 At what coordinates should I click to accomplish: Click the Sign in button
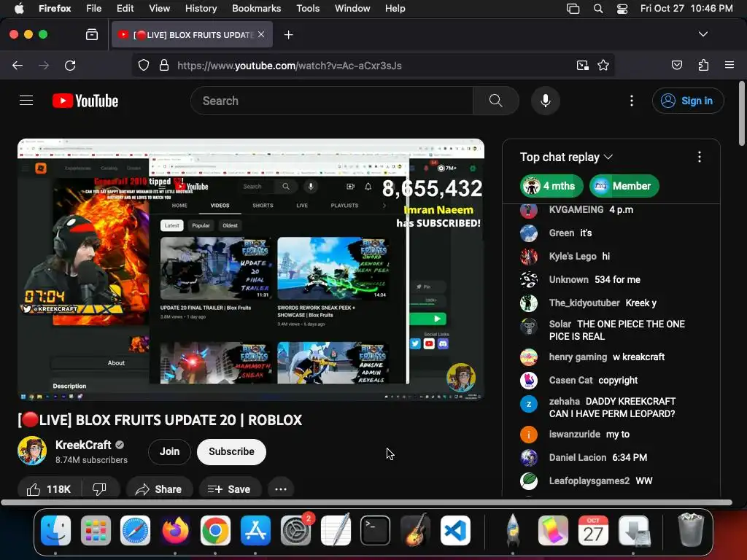tap(688, 101)
